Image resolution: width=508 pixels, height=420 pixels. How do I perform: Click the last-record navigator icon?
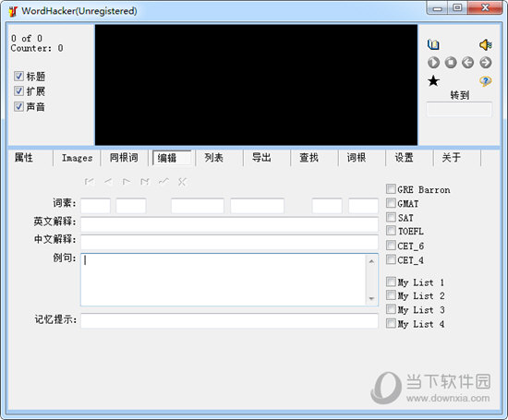point(145,182)
